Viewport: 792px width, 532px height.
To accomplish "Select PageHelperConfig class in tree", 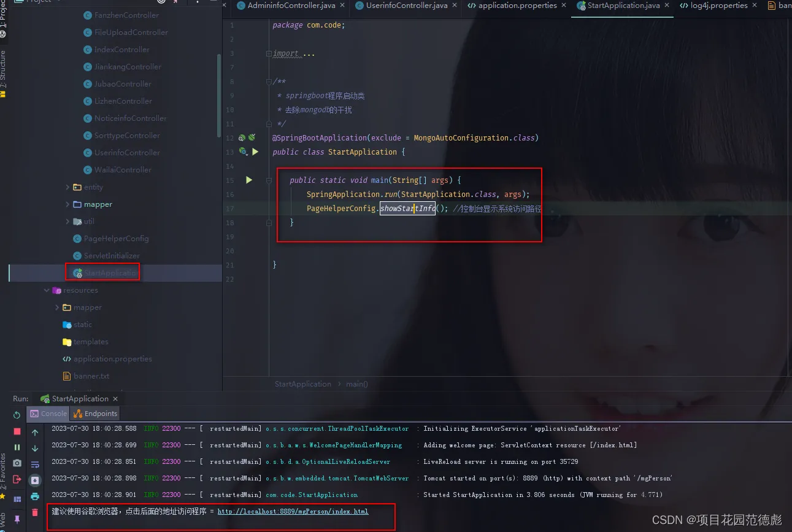I will pyautogui.click(x=111, y=239).
